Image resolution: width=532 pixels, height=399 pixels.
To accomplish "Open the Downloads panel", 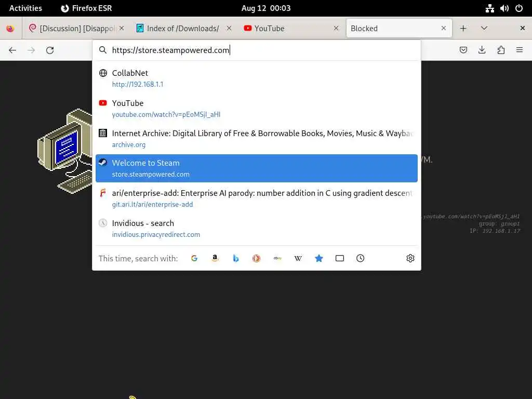I will [x=482, y=50].
